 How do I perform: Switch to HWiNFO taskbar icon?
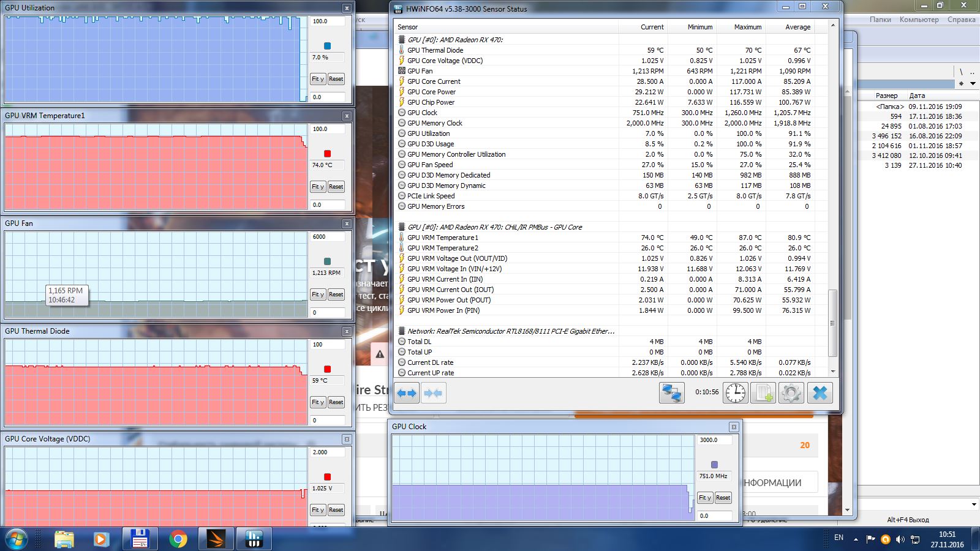(x=254, y=539)
